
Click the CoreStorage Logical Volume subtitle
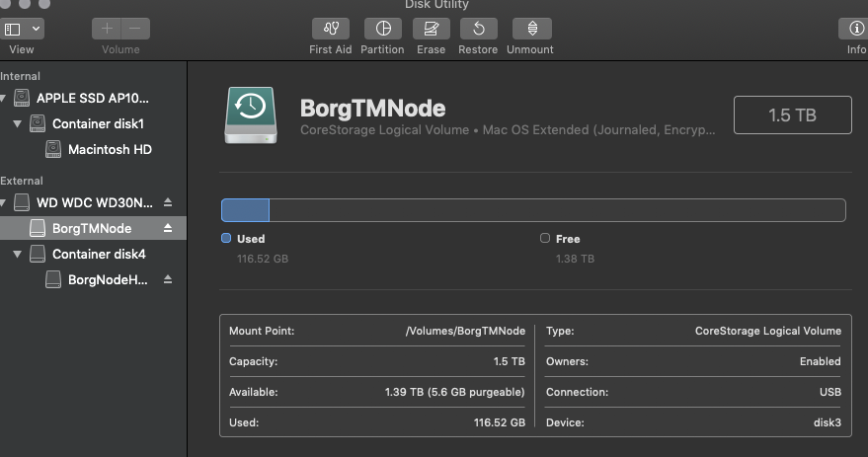508,130
